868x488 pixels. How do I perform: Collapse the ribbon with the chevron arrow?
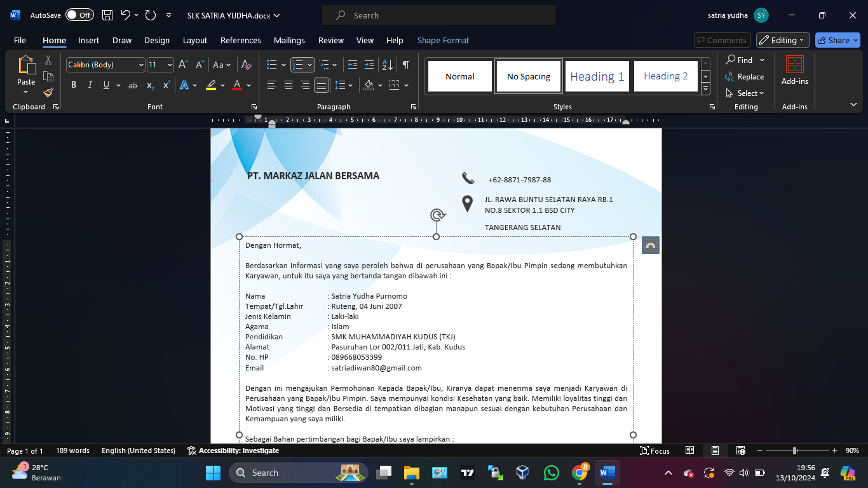853,104
